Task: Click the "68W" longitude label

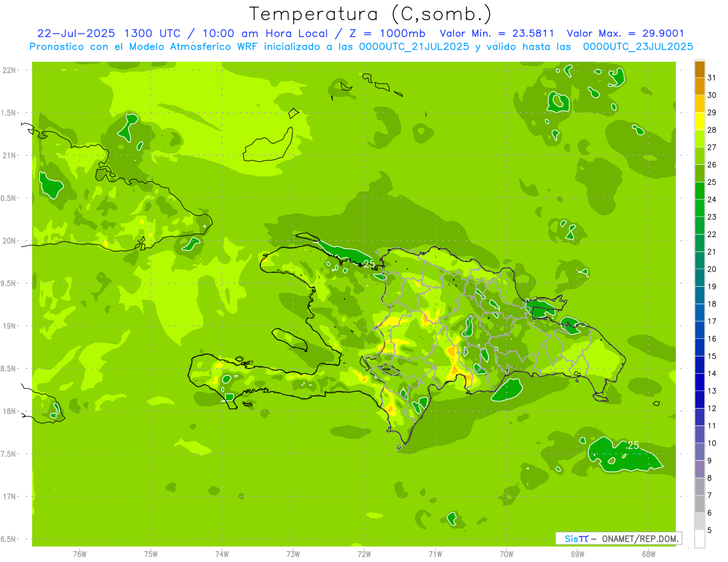Action: coord(649,554)
